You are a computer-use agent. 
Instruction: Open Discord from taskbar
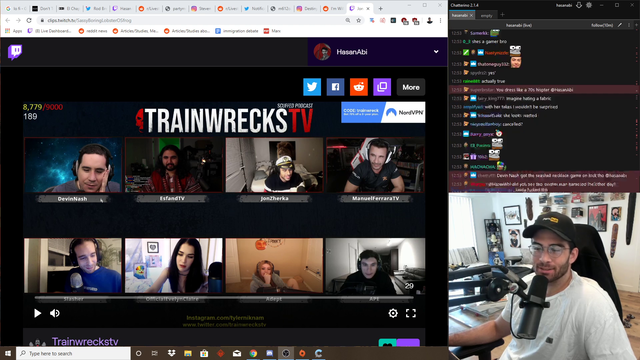[x=269, y=353]
